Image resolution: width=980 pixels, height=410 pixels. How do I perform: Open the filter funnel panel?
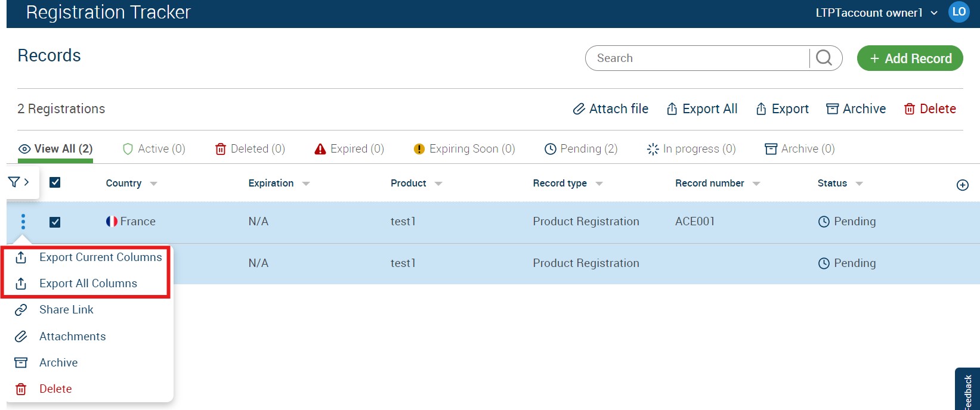tap(18, 182)
